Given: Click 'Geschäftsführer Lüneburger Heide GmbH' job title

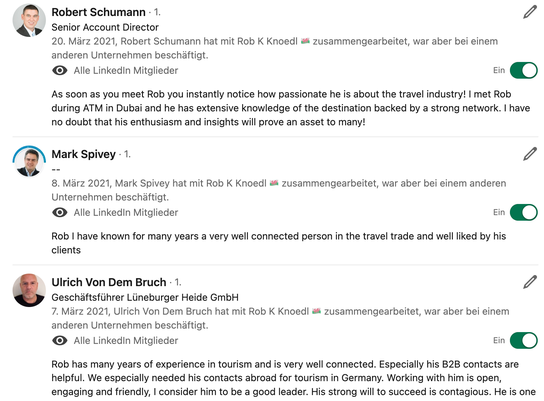Looking at the screenshot, I should click(145, 297).
